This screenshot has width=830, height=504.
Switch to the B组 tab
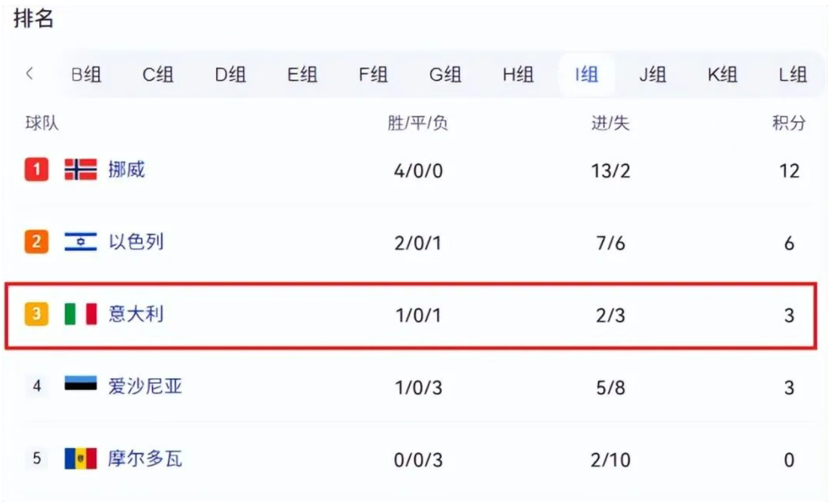86,74
